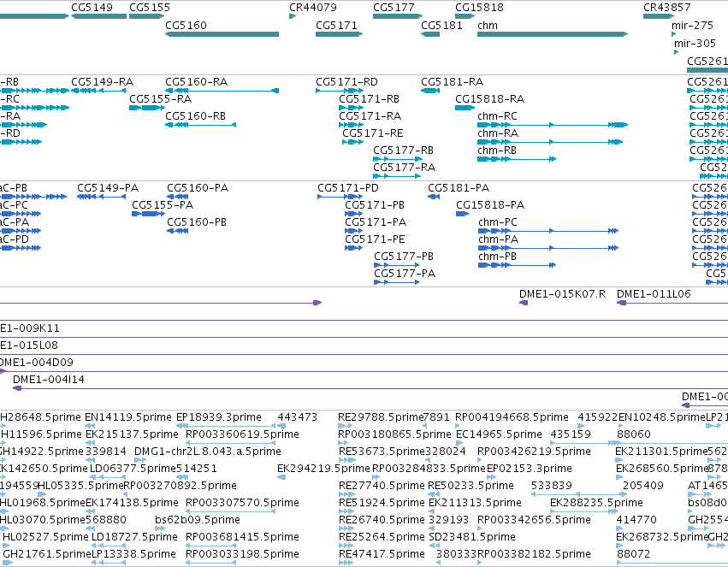Select the CG5177-PA protein label
Image resolution: width=728 pixels, height=567 pixels.
405,274
